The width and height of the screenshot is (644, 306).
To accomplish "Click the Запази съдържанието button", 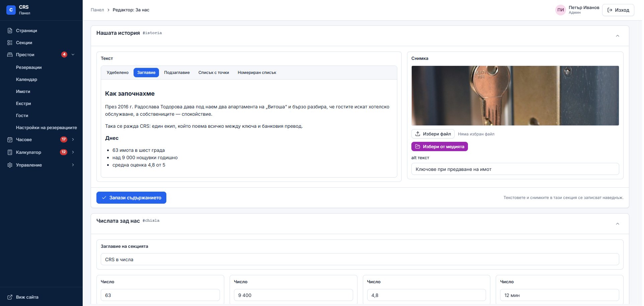I will tap(131, 198).
